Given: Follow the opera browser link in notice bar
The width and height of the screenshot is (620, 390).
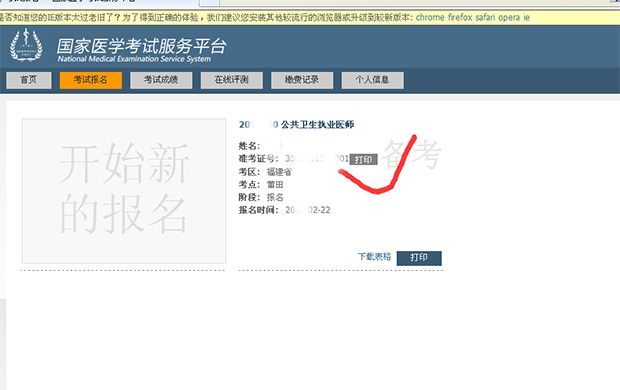Looking at the screenshot, I should (509, 17).
